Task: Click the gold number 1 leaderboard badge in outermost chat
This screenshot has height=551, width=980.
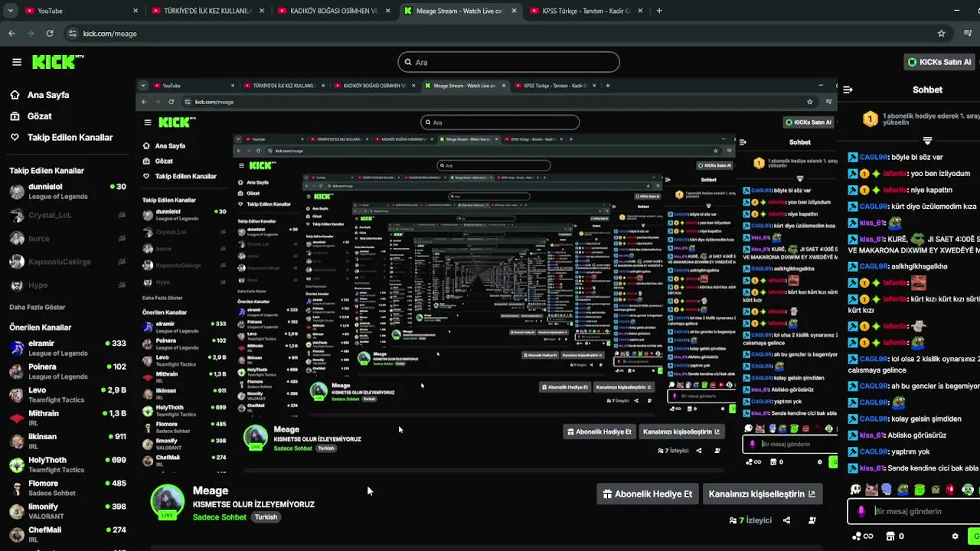Action: [870, 119]
